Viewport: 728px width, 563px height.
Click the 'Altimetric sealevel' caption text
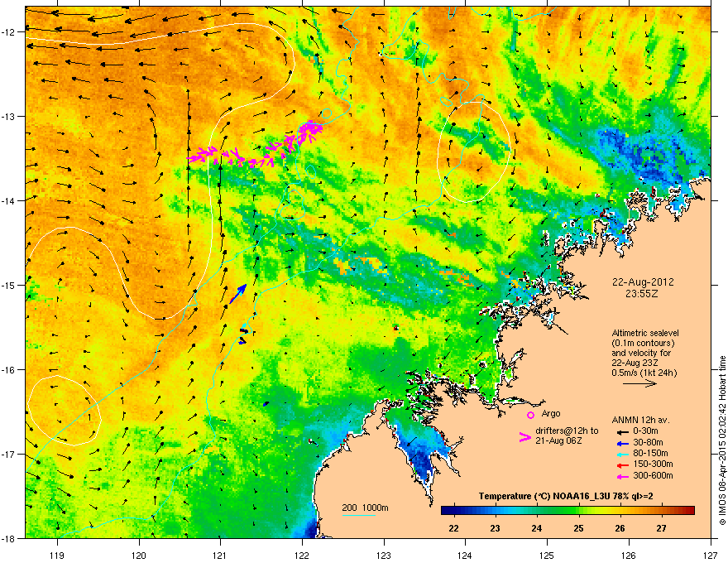(645, 333)
